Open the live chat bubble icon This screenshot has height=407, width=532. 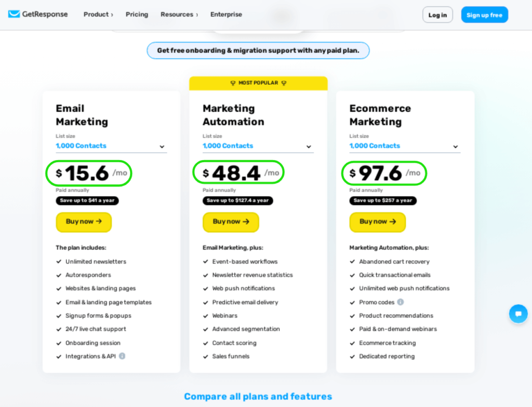click(x=518, y=313)
